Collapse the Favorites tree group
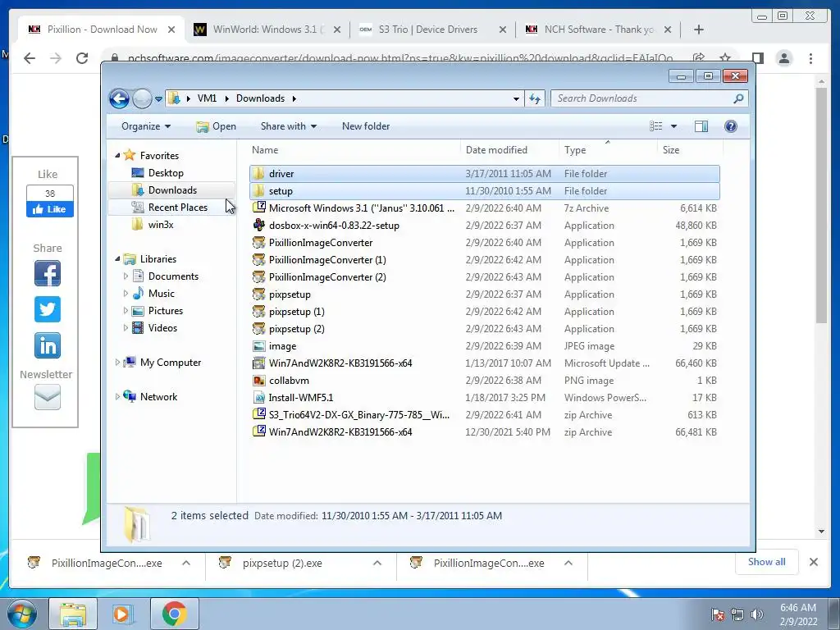840x630 pixels. 118,155
